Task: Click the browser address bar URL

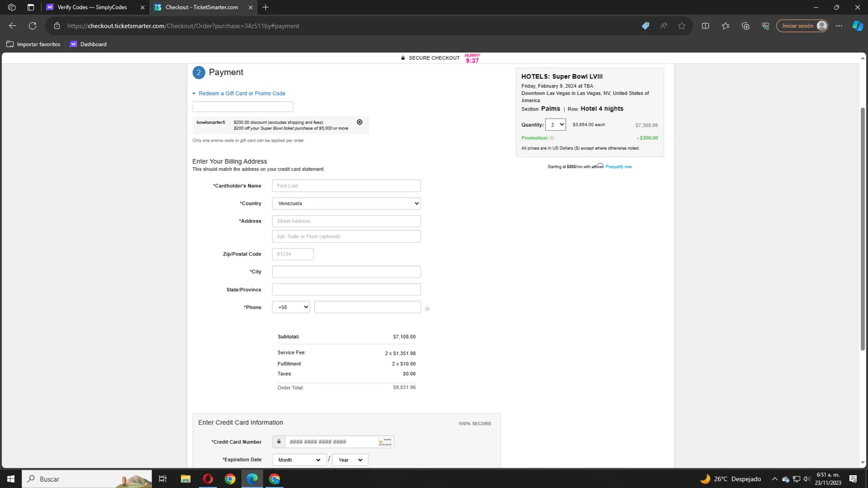Action: click(183, 26)
